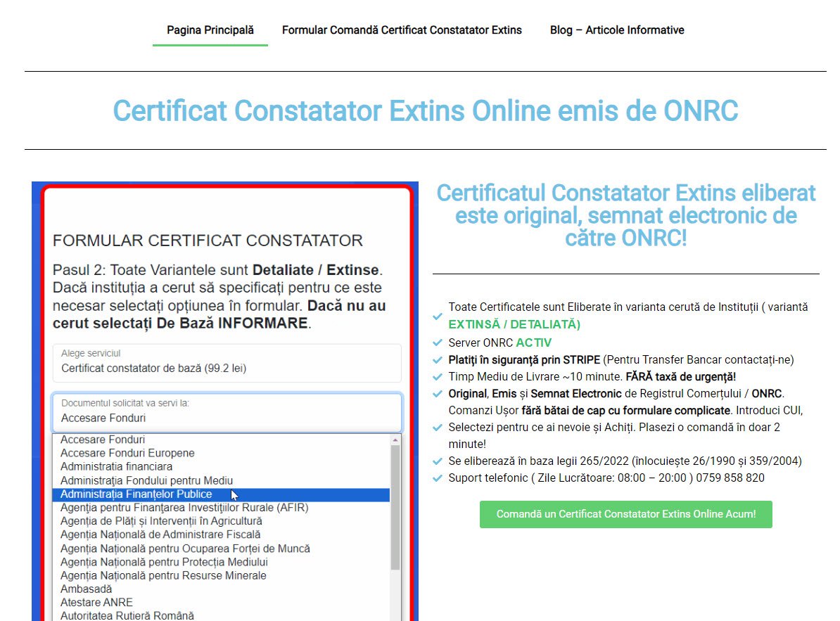
Task: Select Agenția Națională pentru Protecția Mediului
Action: (221, 562)
